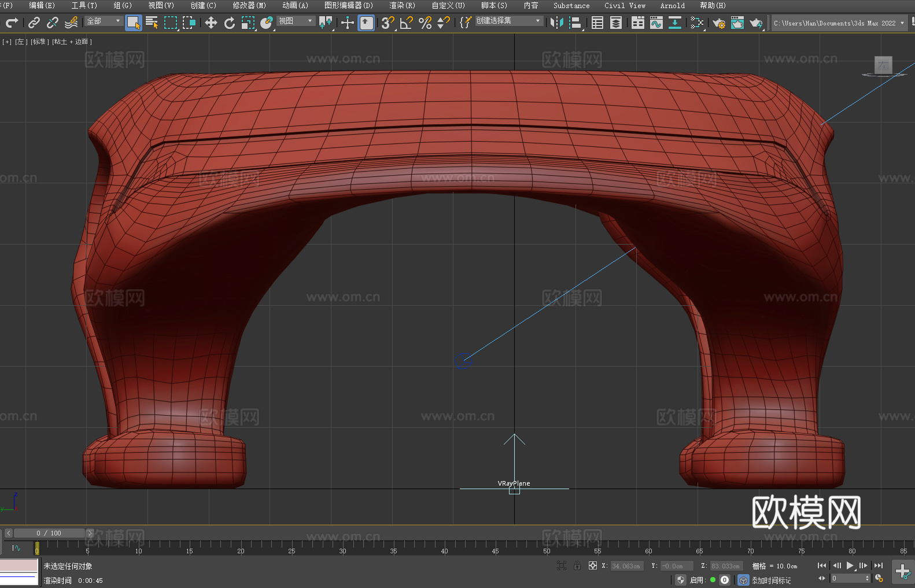Click Edit Named Selection Sets icon

466,23
